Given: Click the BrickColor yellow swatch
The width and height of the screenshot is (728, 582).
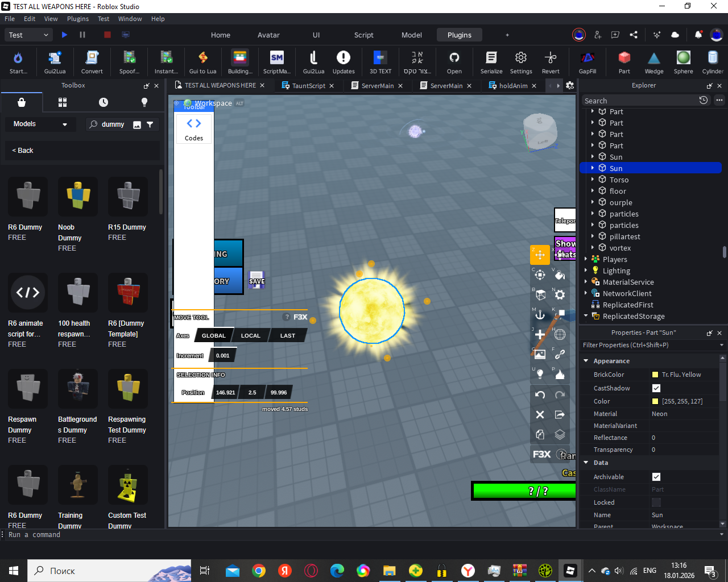Looking at the screenshot, I should (x=655, y=375).
